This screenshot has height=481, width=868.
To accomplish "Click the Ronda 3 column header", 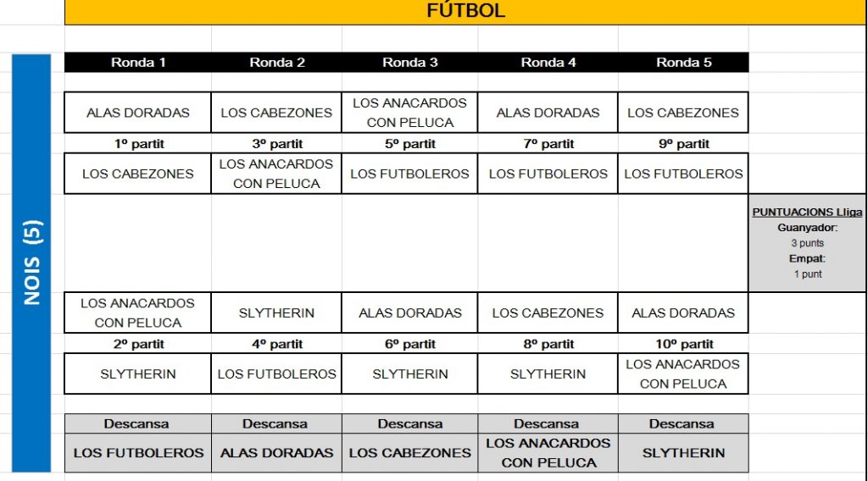I will pos(410,63).
